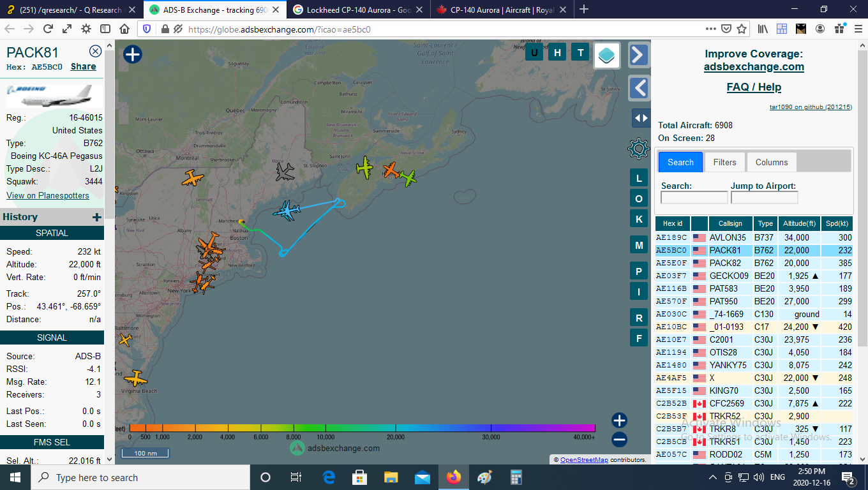Select the blue PACK81 aircraft on map
The height and width of the screenshot is (490, 868).
287,211
